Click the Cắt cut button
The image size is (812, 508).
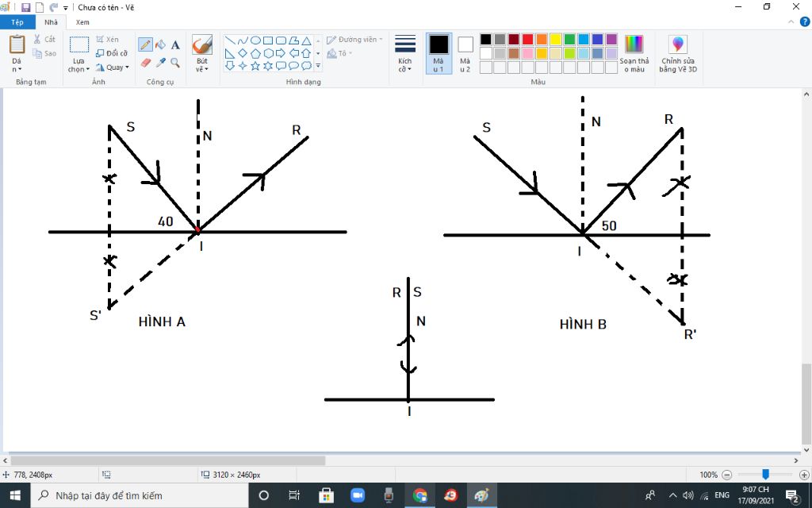(x=44, y=40)
